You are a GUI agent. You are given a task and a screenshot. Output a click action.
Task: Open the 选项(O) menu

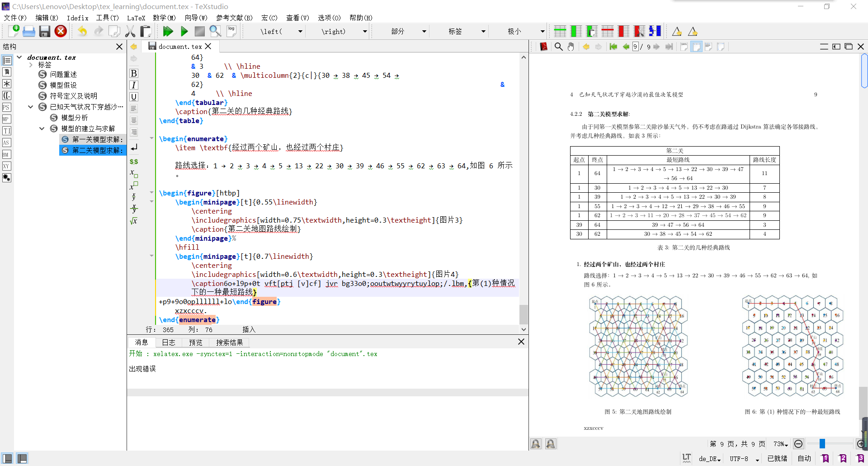(x=329, y=18)
